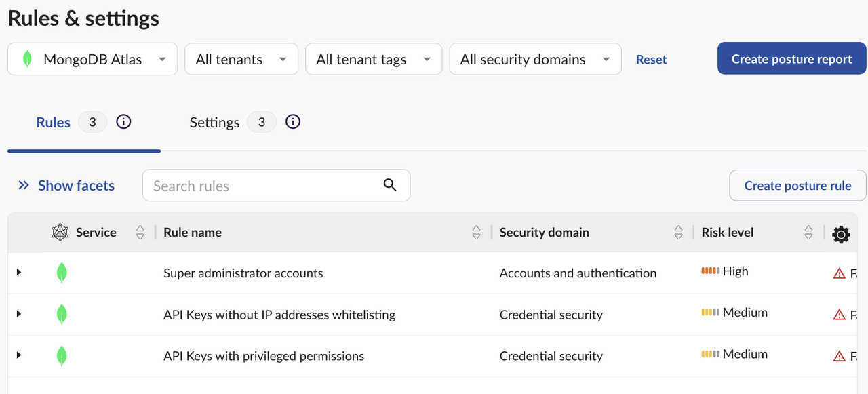The width and height of the screenshot is (868, 394).
Task: Click the Reset filters link
Action: [x=651, y=60]
